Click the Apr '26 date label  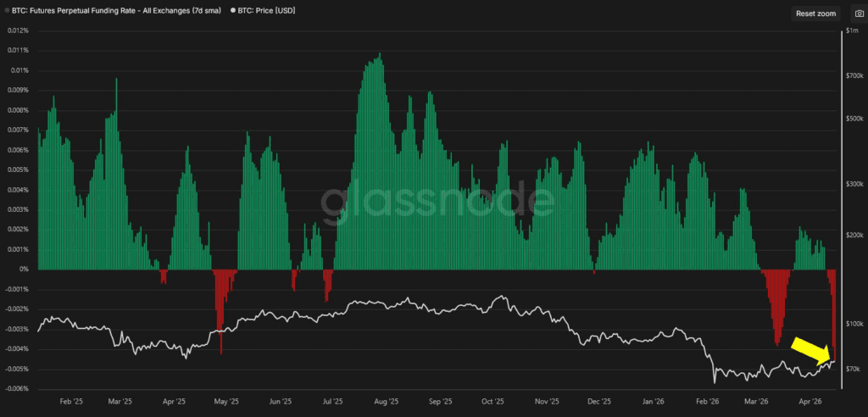point(811,402)
